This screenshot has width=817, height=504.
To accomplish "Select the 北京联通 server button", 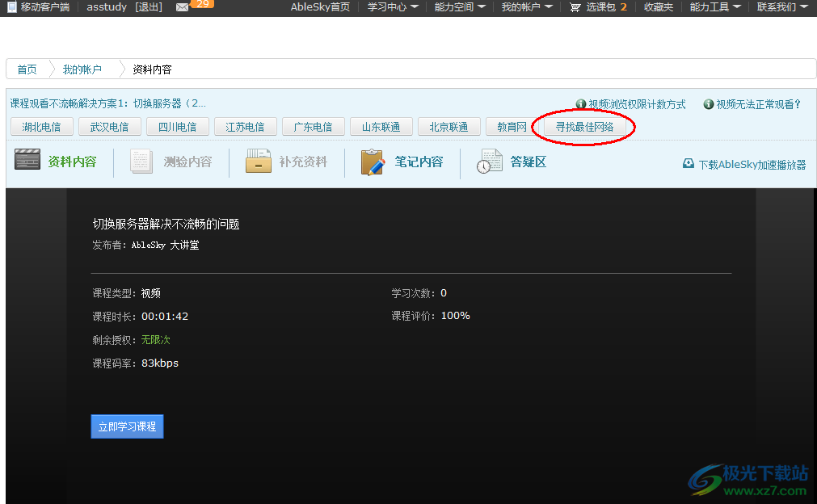I will point(449,127).
